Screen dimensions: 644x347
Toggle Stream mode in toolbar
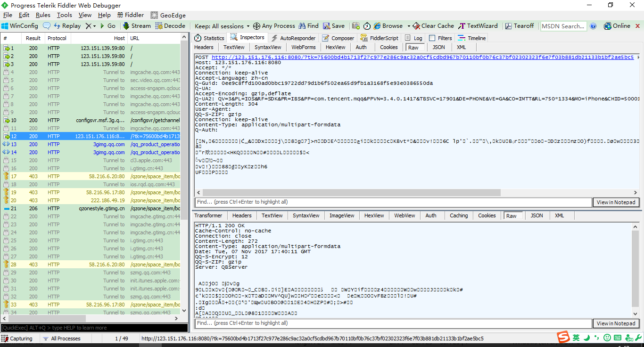[x=137, y=26]
